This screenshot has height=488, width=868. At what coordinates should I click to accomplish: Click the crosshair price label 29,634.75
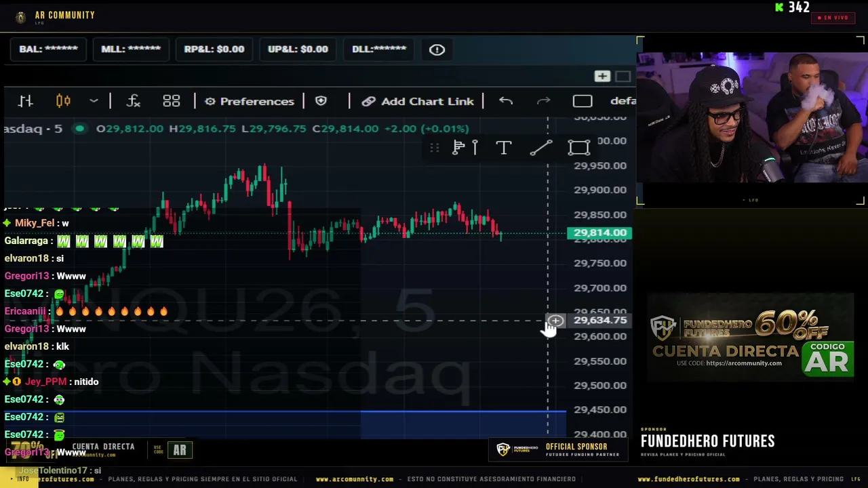[x=600, y=320]
